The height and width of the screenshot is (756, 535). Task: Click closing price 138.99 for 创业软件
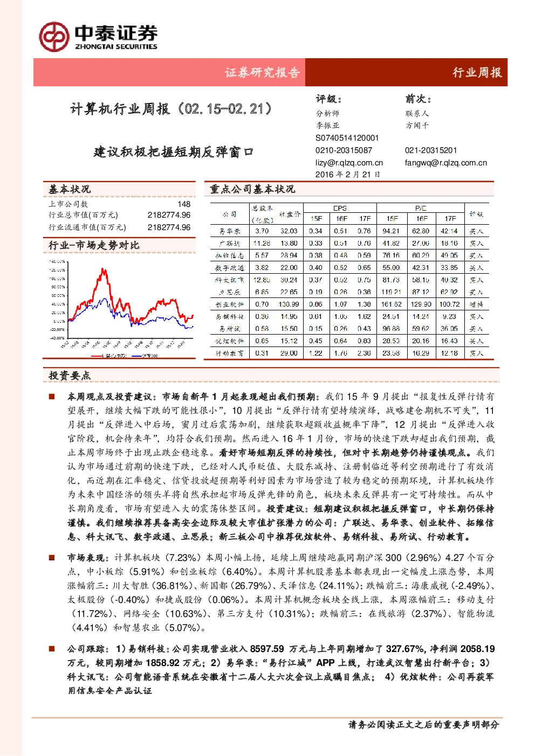(x=289, y=304)
